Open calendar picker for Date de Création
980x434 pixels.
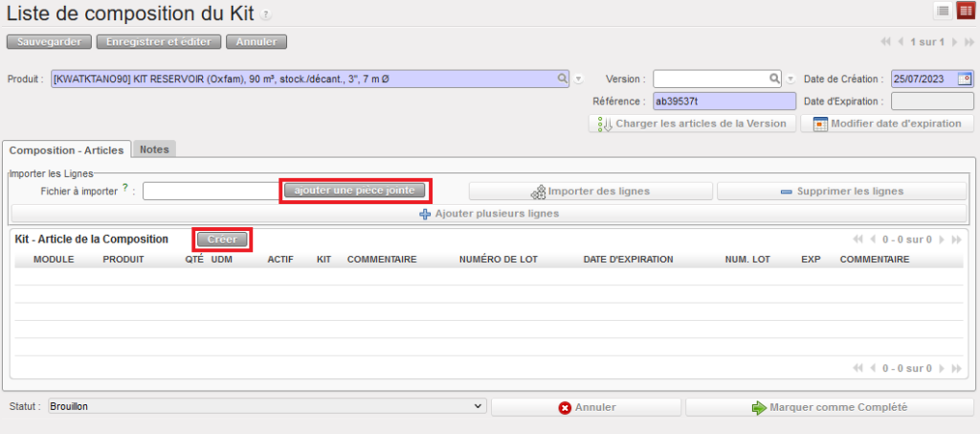(x=967, y=79)
